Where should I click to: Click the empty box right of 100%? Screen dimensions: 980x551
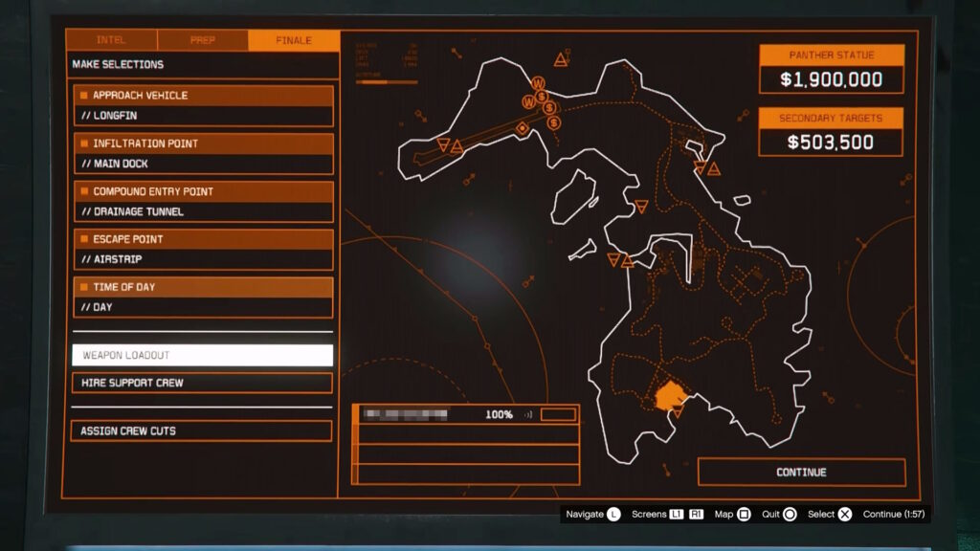click(x=558, y=415)
